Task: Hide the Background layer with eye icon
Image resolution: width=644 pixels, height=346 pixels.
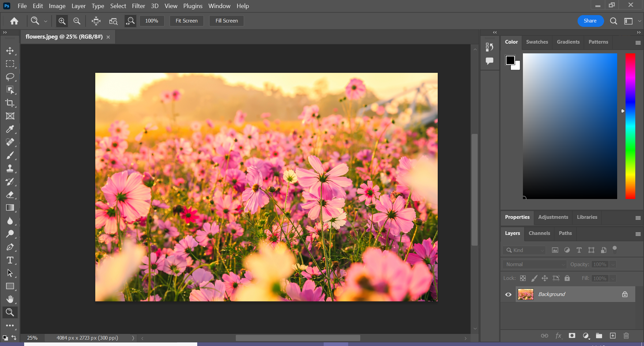Action: coord(508,294)
